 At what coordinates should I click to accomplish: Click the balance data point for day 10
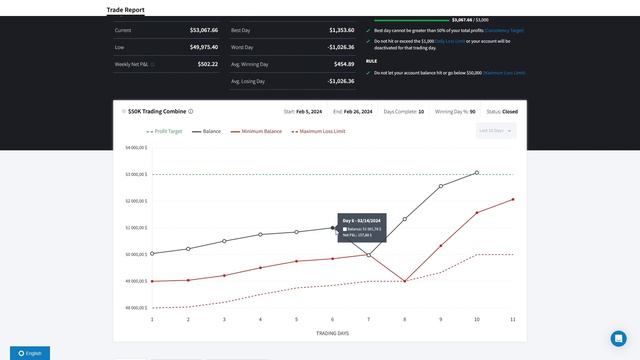[477, 173]
